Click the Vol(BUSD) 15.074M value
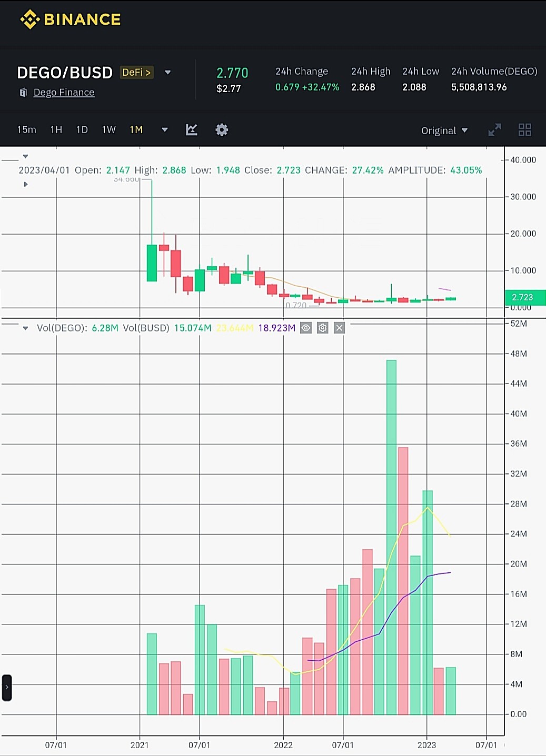This screenshot has height=756, width=546. (x=193, y=328)
